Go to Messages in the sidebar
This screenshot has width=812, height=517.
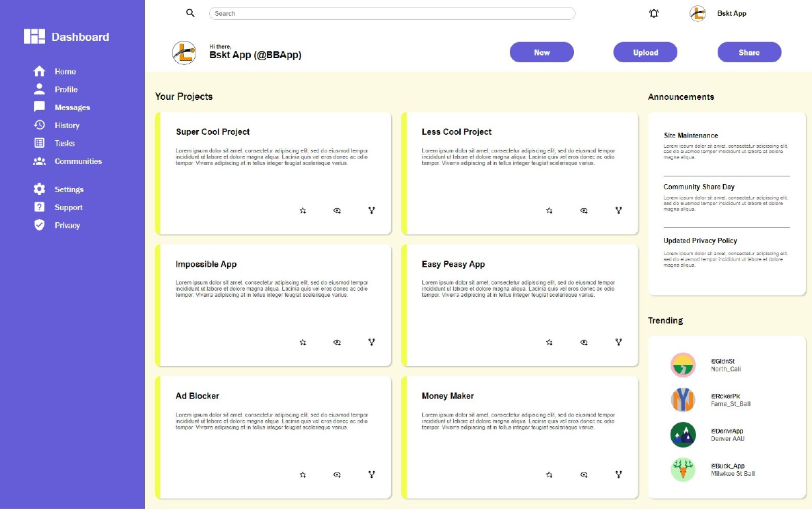point(72,107)
